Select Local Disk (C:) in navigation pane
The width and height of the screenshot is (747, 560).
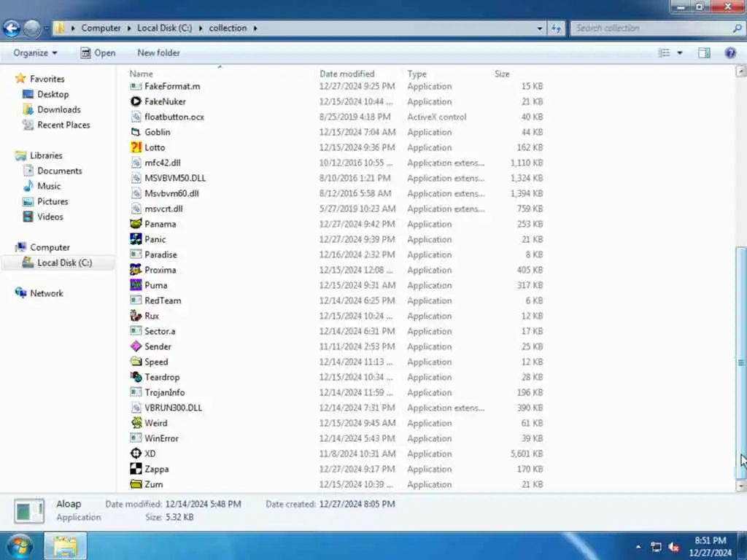pos(58,262)
